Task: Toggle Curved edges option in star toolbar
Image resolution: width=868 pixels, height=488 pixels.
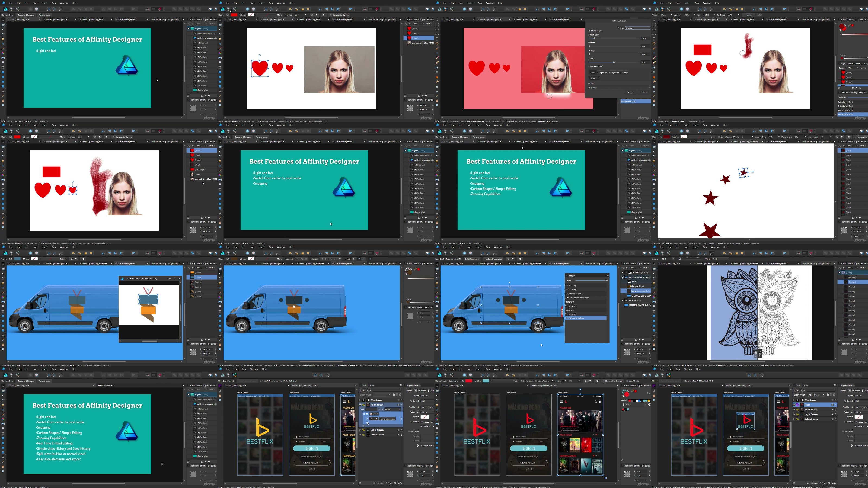Action: coord(719,137)
